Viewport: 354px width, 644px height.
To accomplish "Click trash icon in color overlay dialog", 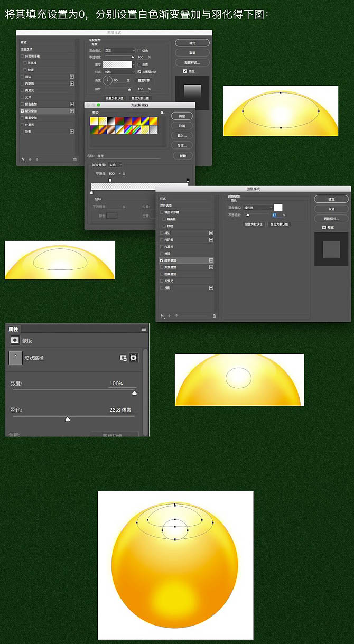I will point(214,315).
